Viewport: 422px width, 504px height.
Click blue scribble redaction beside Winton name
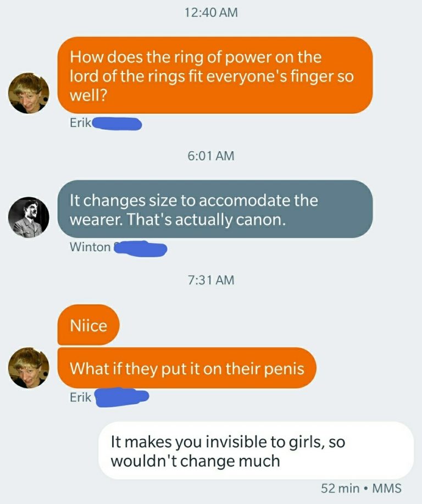click(141, 248)
